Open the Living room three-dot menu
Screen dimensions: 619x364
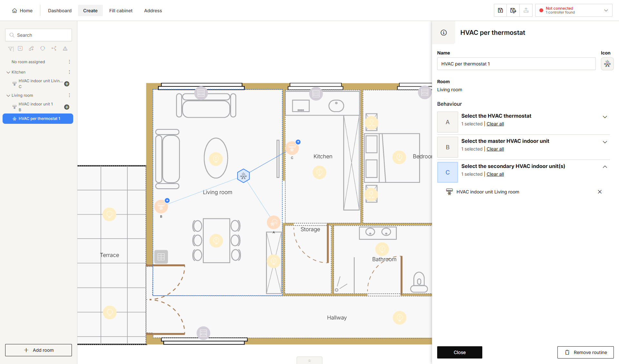69,95
